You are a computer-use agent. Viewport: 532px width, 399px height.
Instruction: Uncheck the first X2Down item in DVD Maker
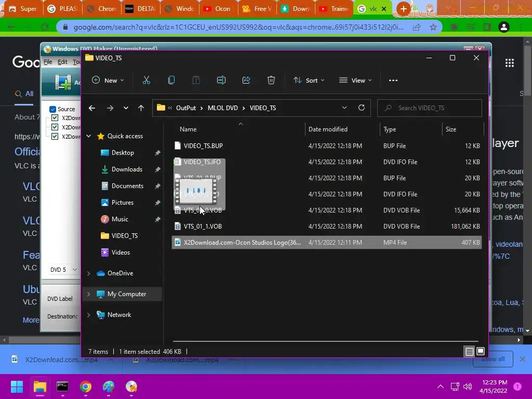click(x=55, y=118)
